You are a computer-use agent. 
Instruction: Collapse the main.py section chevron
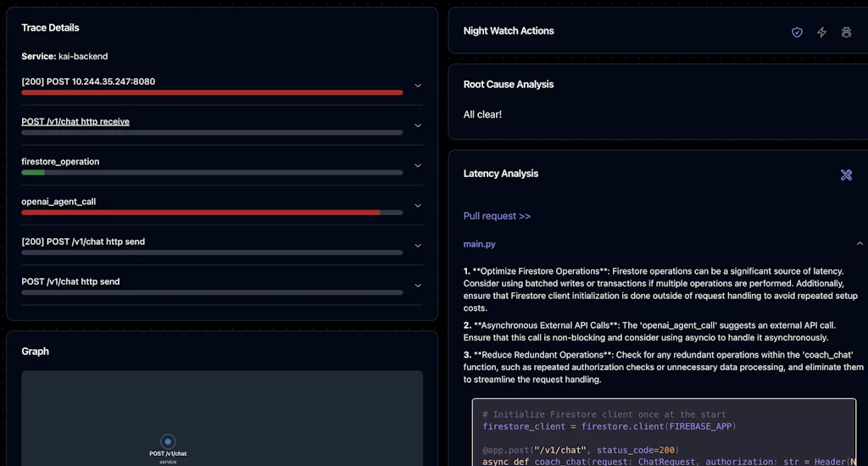click(860, 243)
